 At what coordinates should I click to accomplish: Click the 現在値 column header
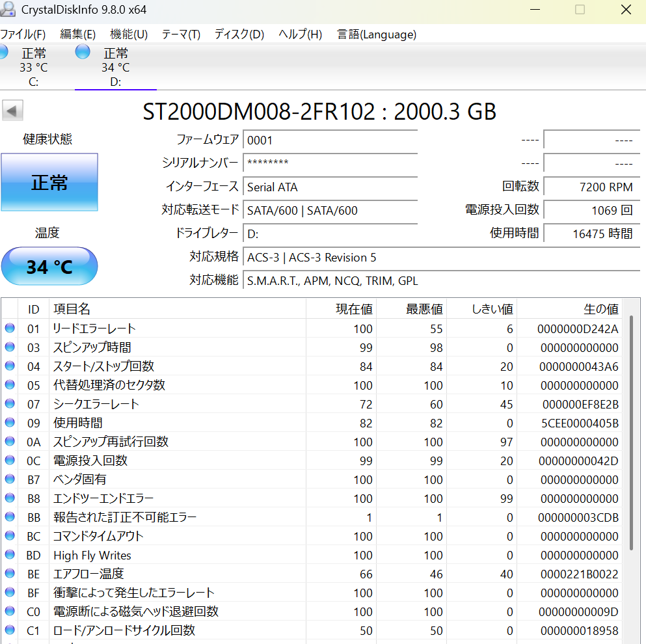pyautogui.click(x=341, y=309)
